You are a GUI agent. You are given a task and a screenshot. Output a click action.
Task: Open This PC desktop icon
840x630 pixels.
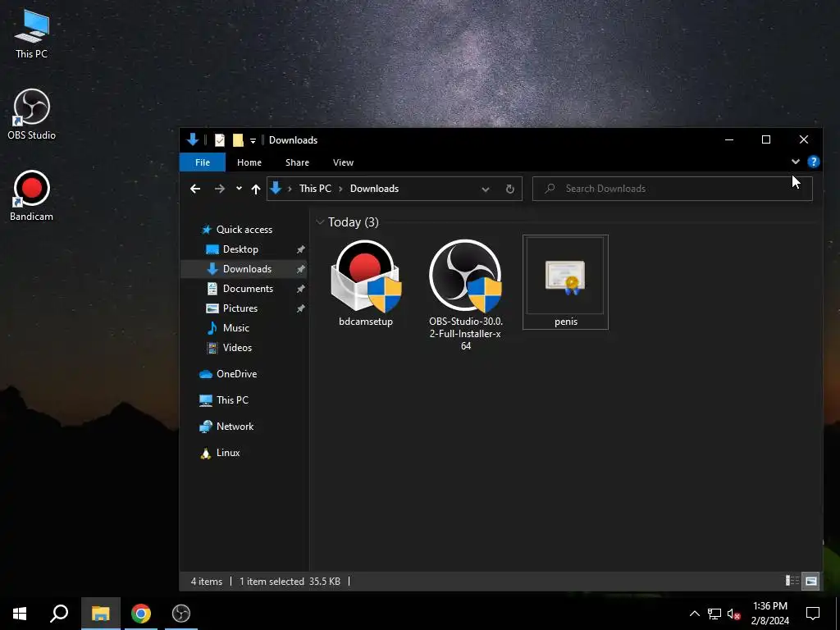[x=32, y=33]
